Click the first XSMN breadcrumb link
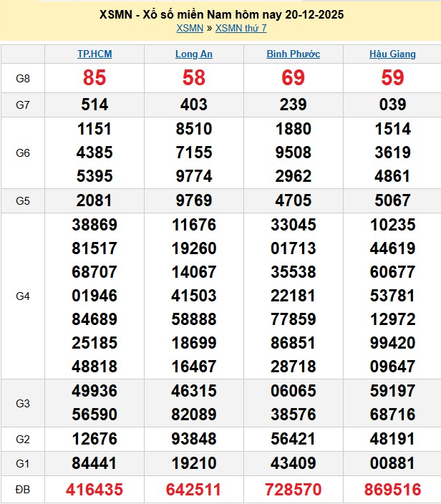441x504 pixels. tap(189, 28)
